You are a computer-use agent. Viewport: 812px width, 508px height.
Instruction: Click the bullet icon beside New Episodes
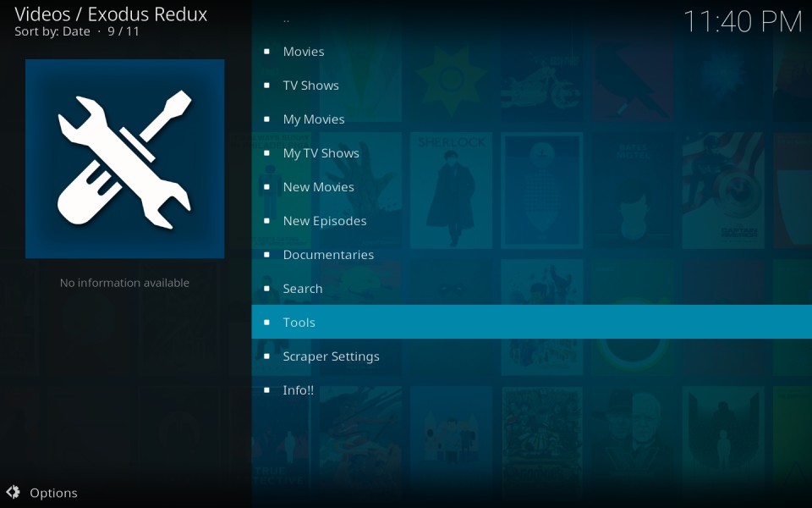coord(266,221)
